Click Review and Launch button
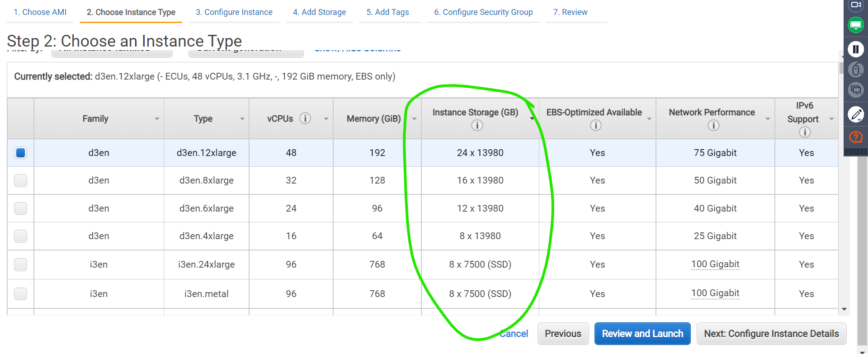The height and width of the screenshot is (354, 868). [642, 334]
